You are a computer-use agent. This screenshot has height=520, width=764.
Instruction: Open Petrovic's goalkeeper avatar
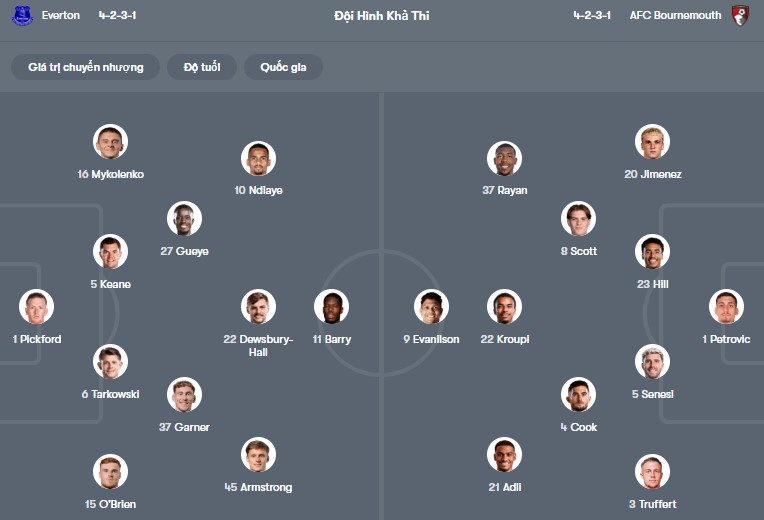click(726, 307)
